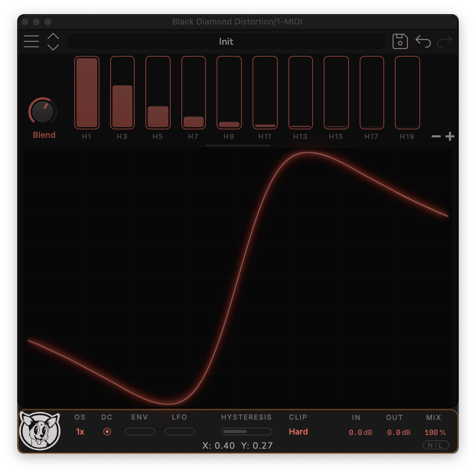Click the MIX 100 % value
Image resolution: width=476 pixels, height=474 pixels.
click(435, 433)
